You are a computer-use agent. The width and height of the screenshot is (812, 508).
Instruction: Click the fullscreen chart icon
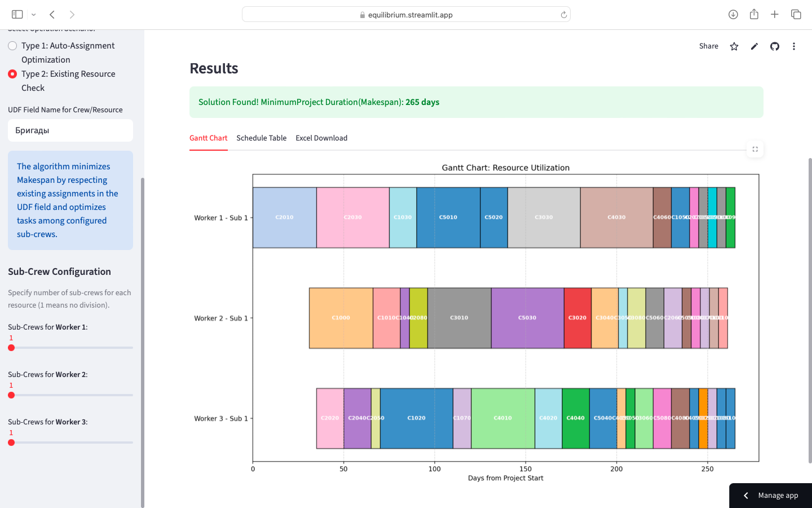tap(754, 149)
